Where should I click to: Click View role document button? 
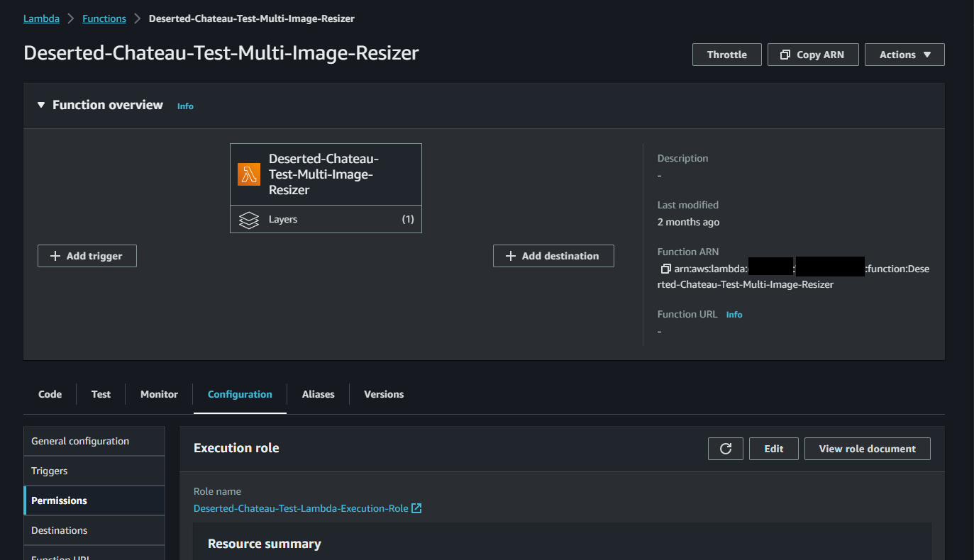pyautogui.click(x=867, y=449)
